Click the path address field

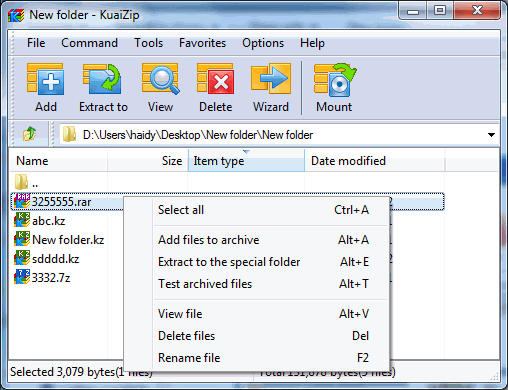[x=273, y=135]
